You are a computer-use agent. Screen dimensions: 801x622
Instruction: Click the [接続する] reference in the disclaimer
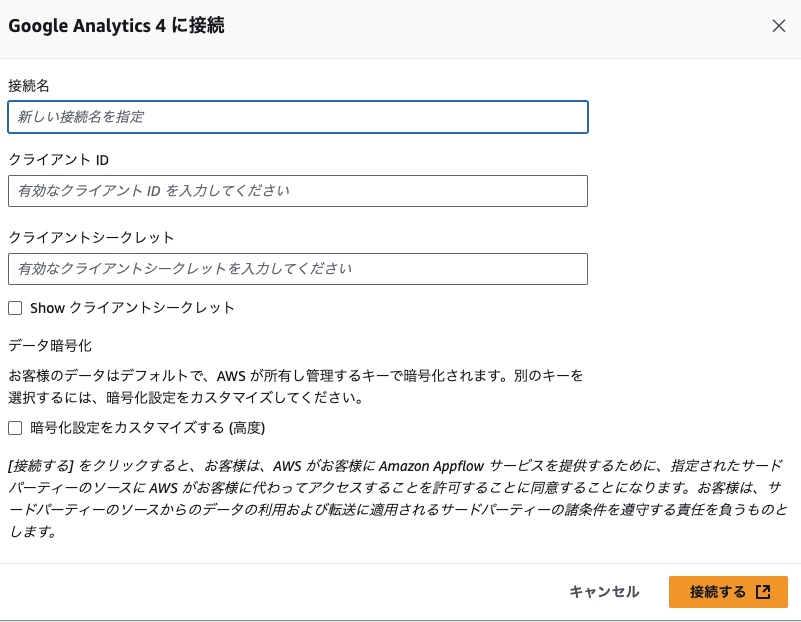point(41,466)
